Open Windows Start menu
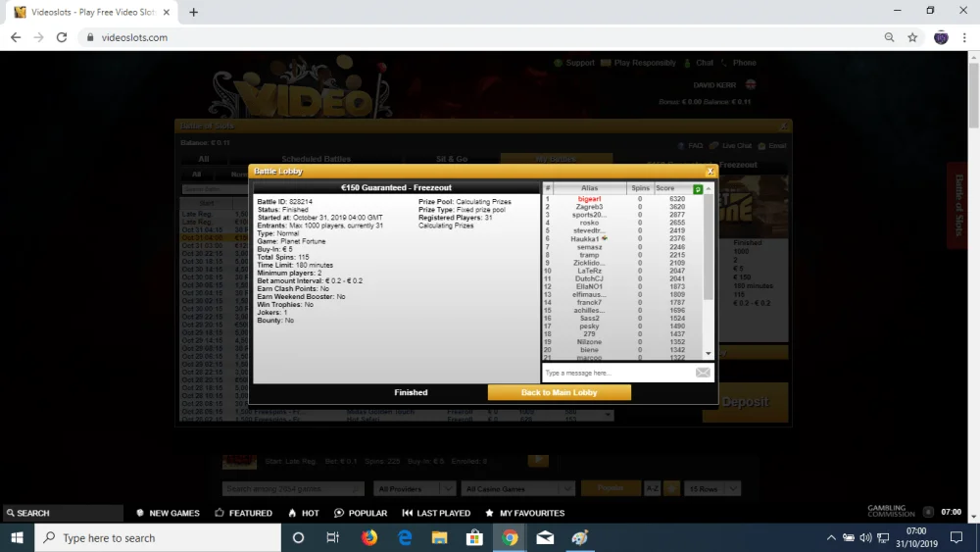Viewport: 980px width, 552px height. [x=17, y=537]
